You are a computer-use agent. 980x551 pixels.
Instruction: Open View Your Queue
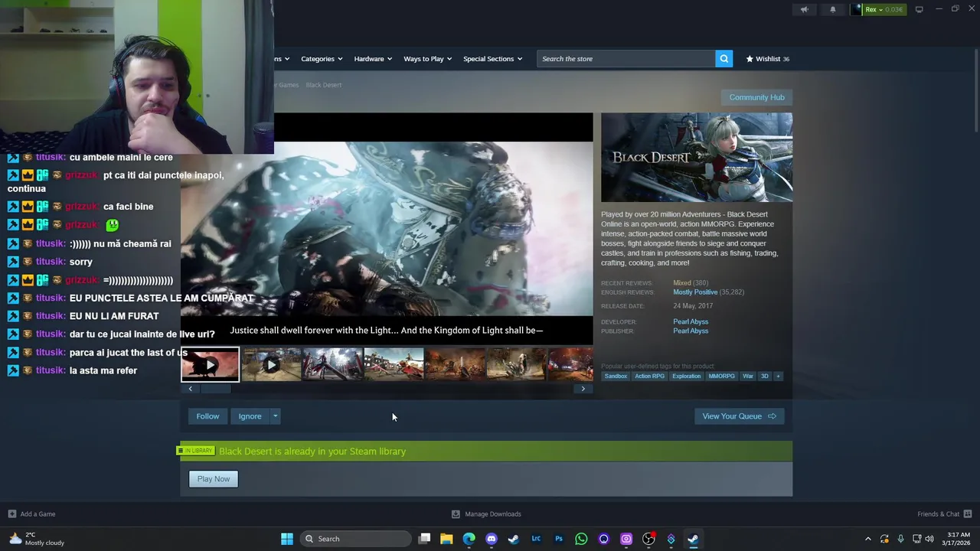click(739, 416)
